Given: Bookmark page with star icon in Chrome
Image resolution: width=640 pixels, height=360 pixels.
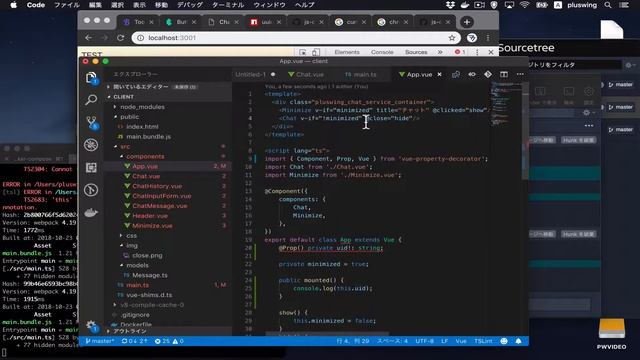Looking at the screenshot, I should tap(452, 38).
